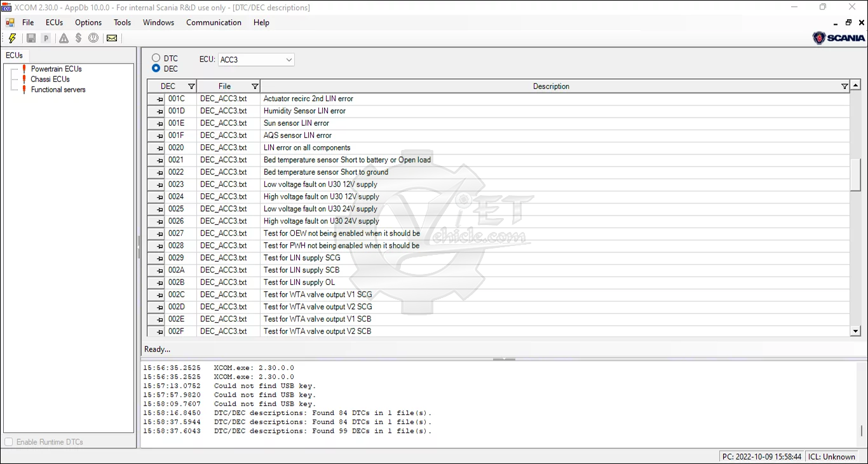Viewport: 868px width, 464px height.
Task: Click the filter icon in DEC column header
Action: click(x=191, y=86)
